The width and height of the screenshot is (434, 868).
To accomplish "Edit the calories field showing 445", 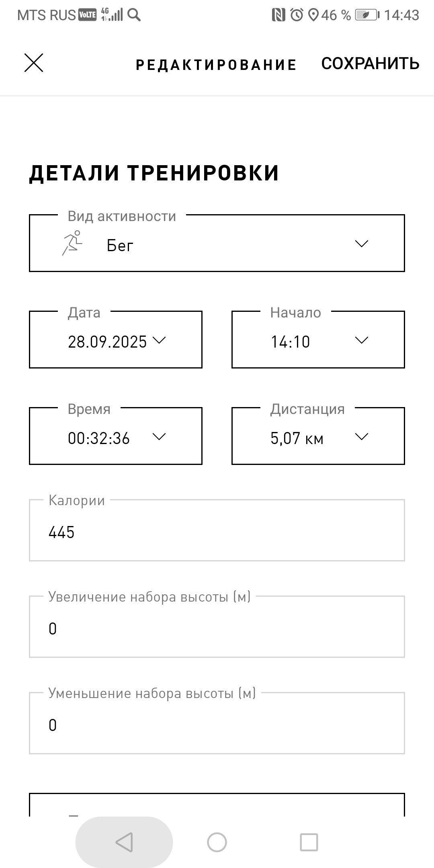I will [217, 530].
